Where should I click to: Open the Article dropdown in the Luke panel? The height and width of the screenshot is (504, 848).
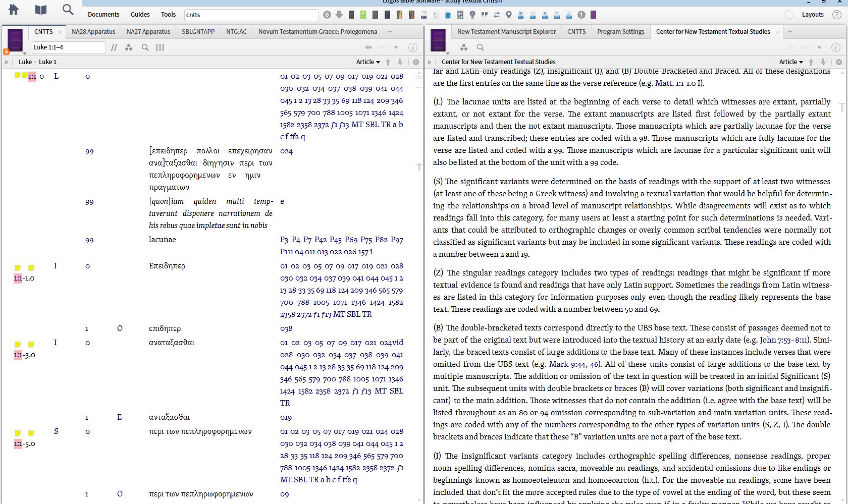(368, 62)
